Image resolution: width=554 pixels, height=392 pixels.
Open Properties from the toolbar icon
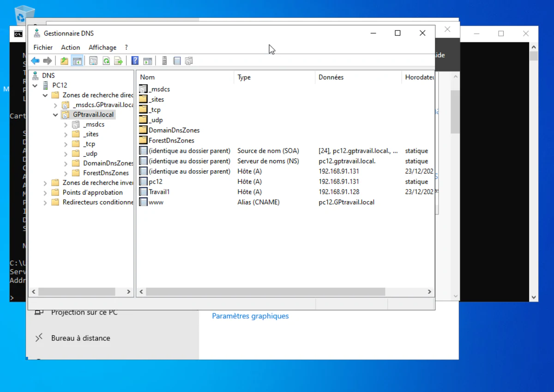(x=93, y=61)
